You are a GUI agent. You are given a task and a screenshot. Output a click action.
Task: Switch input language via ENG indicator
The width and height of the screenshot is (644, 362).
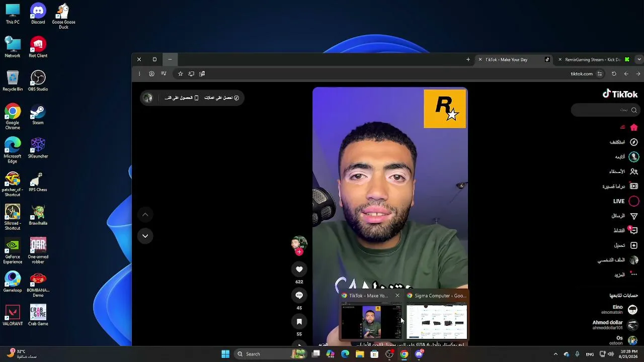(590, 354)
